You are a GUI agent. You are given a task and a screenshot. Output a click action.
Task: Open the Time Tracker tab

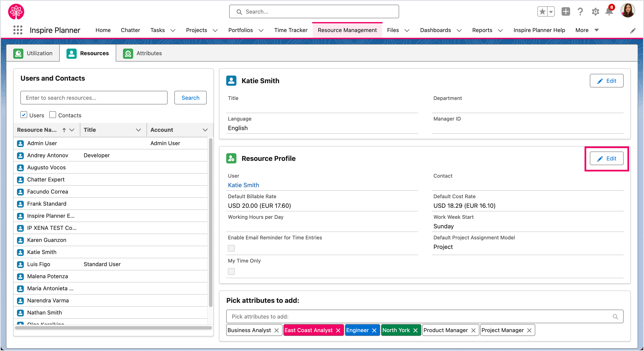291,30
